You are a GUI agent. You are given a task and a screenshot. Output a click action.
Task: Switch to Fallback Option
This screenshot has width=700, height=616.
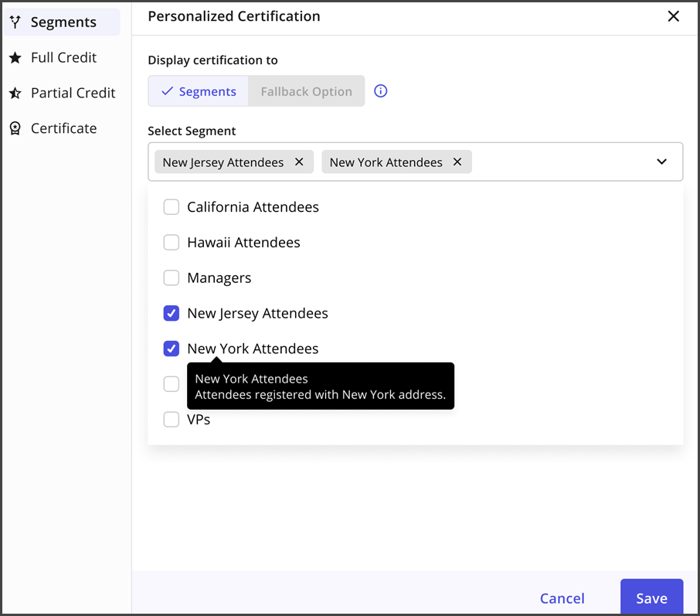(306, 91)
